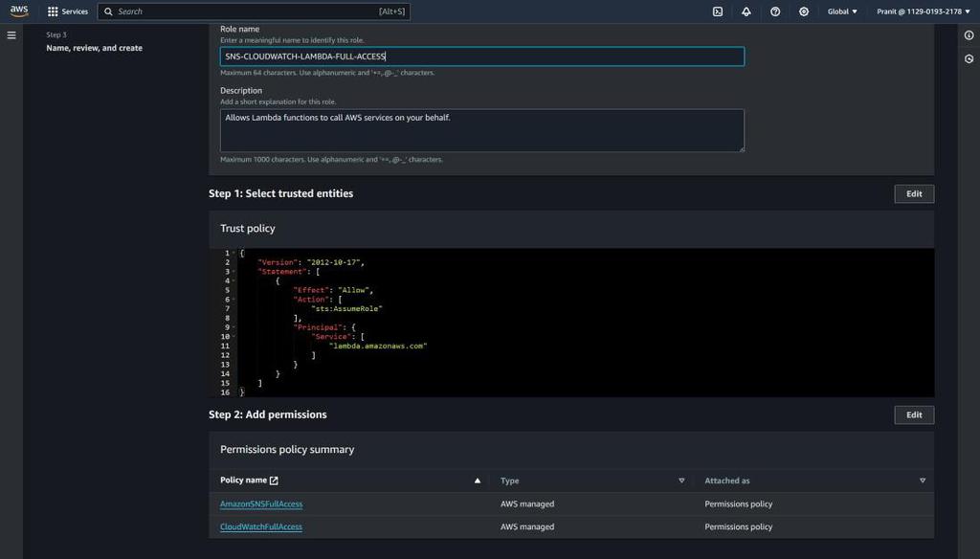Click Edit for Select trusted entities
The image size is (980, 559).
[x=914, y=193]
